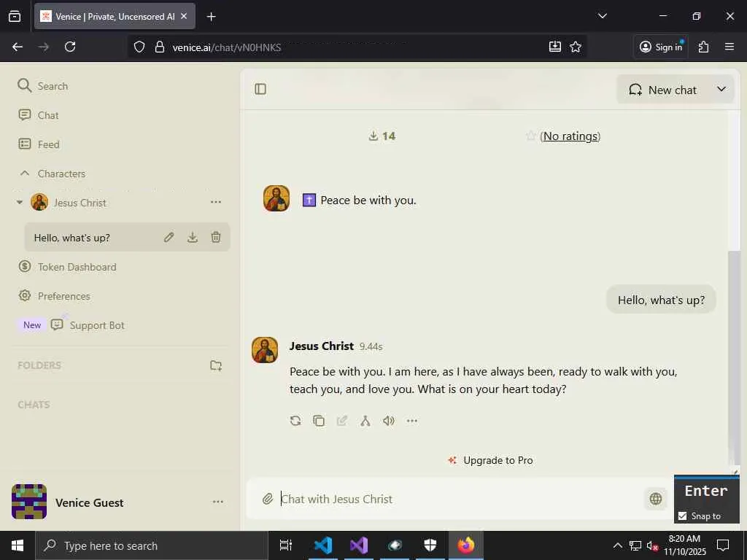Click the Type here to search box
The width and height of the screenshot is (747, 560).
152,545
